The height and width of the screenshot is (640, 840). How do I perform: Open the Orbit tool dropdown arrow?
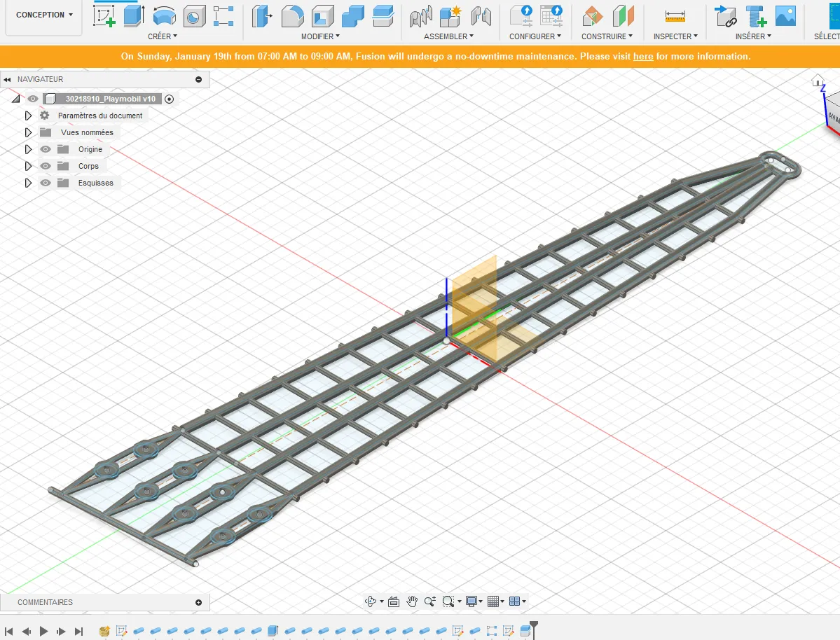pyautogui.click(x=381, y=601)
